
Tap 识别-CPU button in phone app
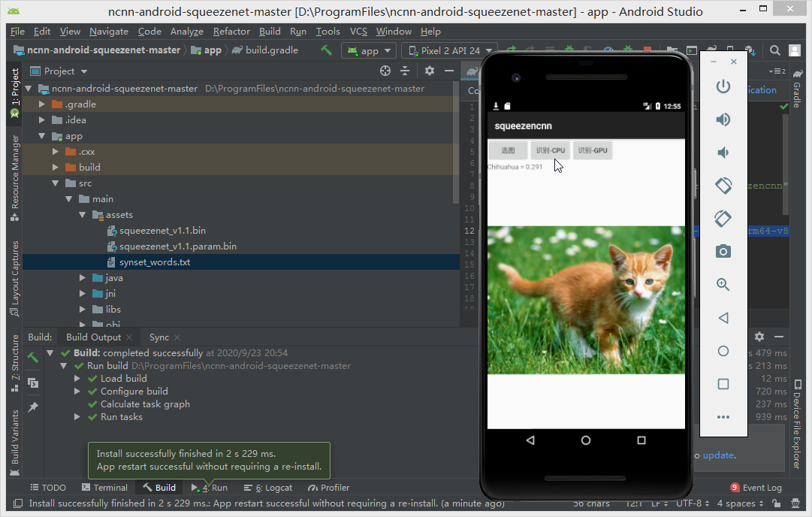(550, 150)
